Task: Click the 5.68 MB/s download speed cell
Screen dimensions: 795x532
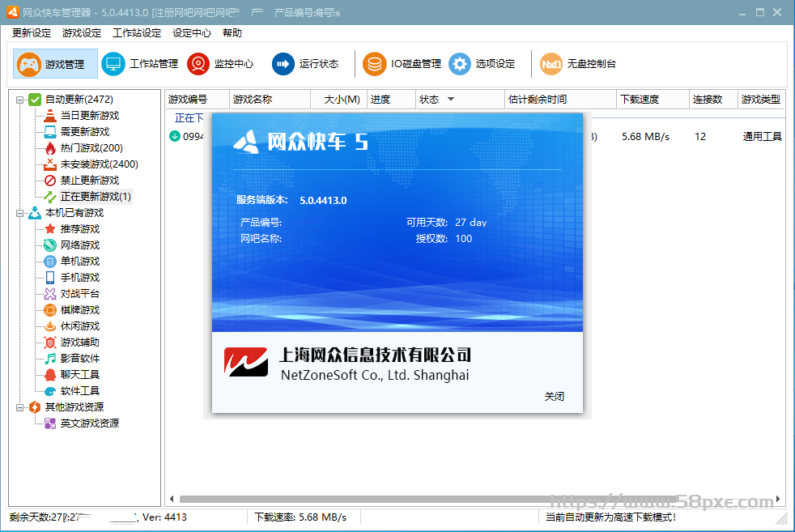Action: pyautogui.click(x=645, y=136)
